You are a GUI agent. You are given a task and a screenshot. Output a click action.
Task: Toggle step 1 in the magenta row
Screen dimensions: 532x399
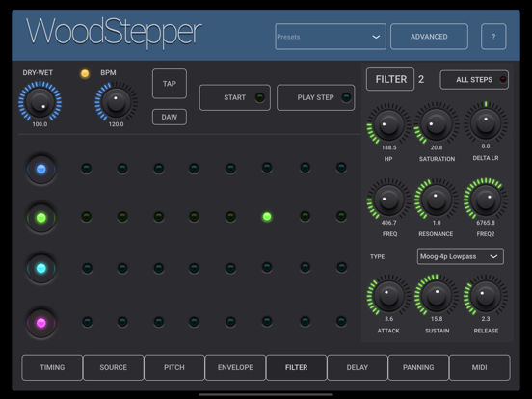pyautogui.click(x=87, y=322)
